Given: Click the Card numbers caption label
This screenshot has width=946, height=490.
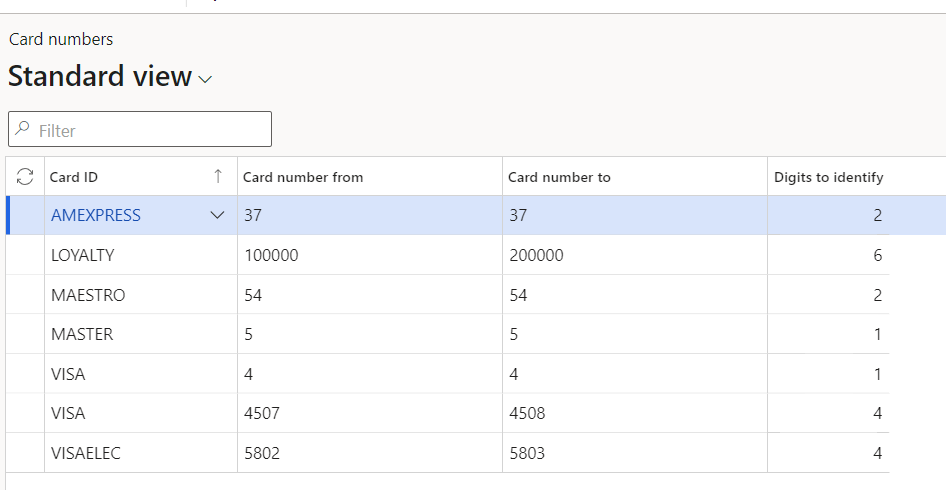Looking at the screenshot, I should (61, 39).
